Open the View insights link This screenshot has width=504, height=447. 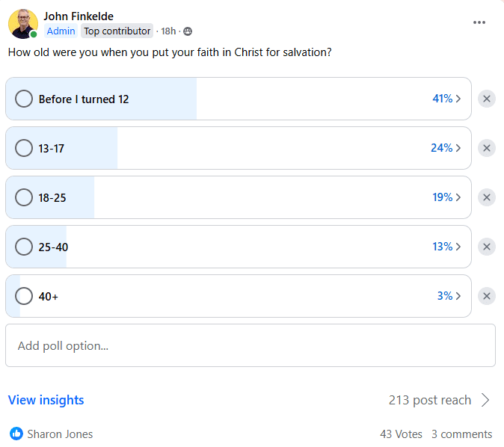point(46,400)
